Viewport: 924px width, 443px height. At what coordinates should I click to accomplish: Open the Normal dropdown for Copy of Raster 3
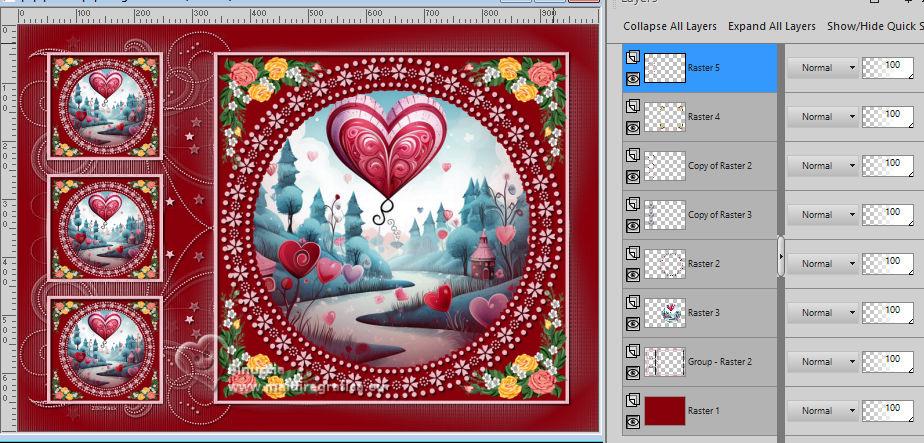pos(823,214)
